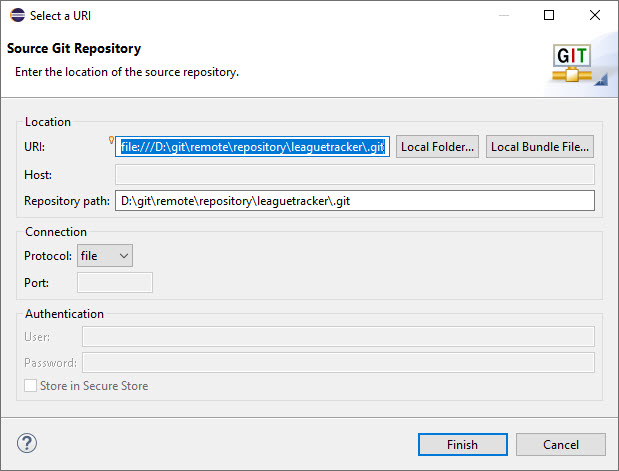Expand the Protocol dropdown
This screenshot has width=619, height=471.
[x=105, y=256]
